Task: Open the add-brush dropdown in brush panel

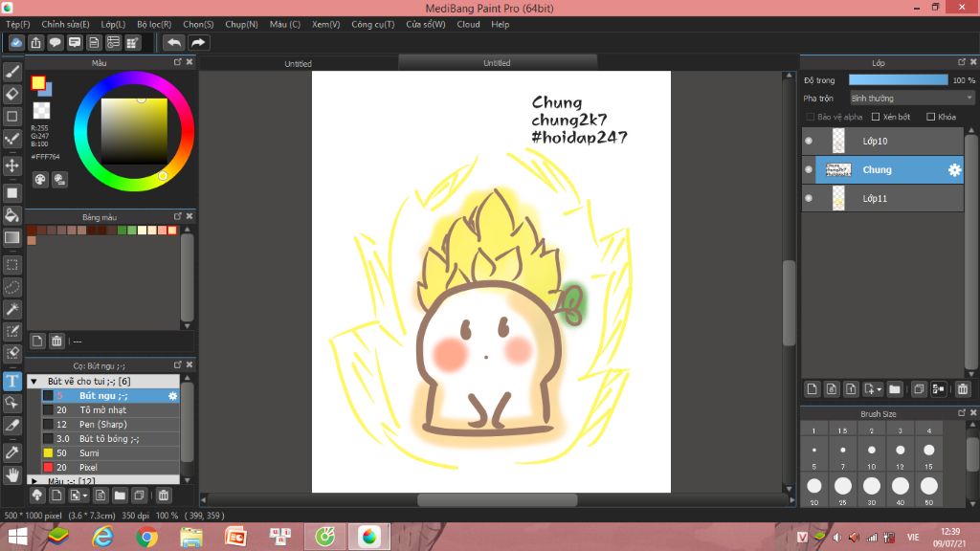Action: coord(85,496)
